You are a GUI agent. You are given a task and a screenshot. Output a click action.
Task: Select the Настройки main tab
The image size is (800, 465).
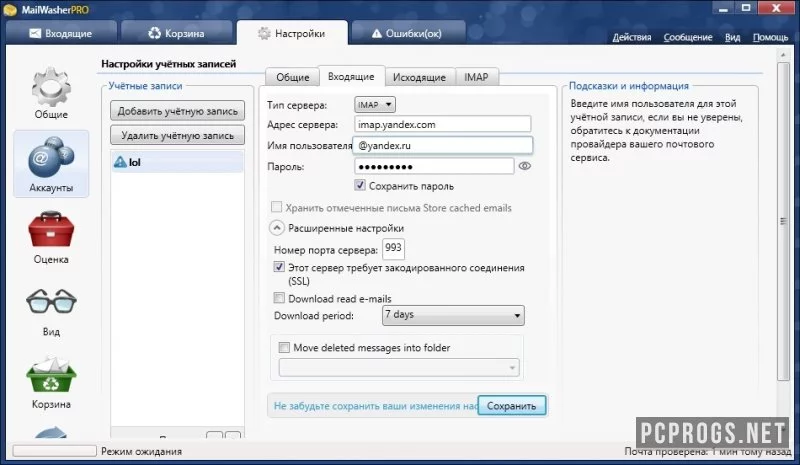coord(292,33)
